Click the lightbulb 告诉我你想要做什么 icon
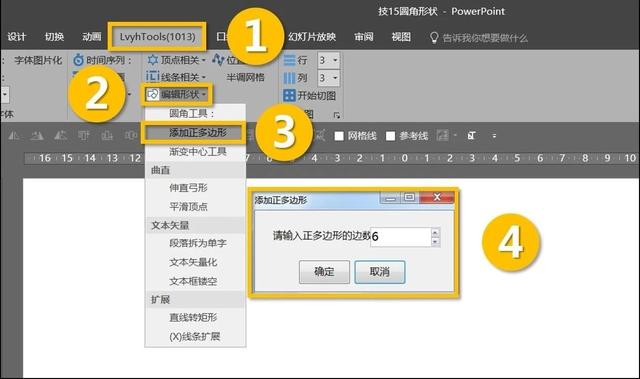The image size is (640, 379). [x=434, y=38]
